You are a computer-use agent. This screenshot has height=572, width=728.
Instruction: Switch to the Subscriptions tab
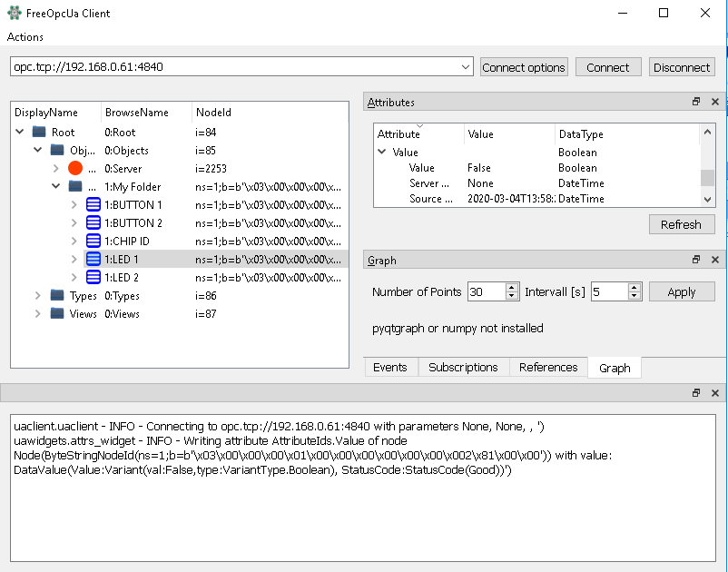(463, 367)
